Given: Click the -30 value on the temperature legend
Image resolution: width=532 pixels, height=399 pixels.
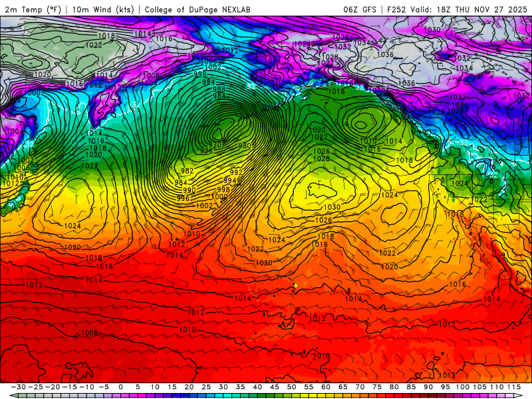Looking at the screenshot, I should 18,387.
